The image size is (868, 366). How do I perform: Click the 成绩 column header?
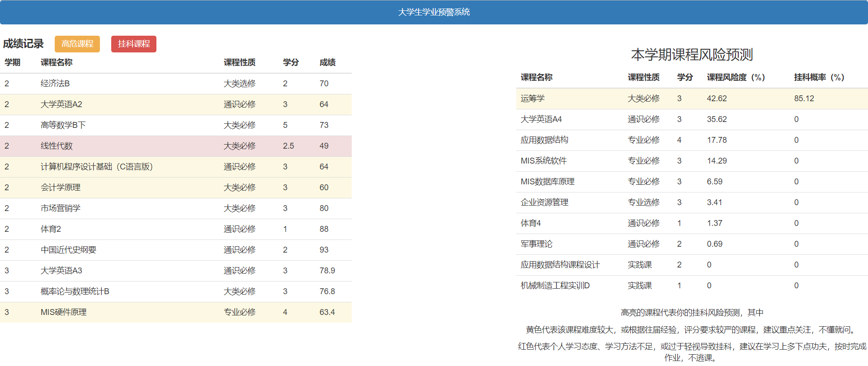pos(327,62)
